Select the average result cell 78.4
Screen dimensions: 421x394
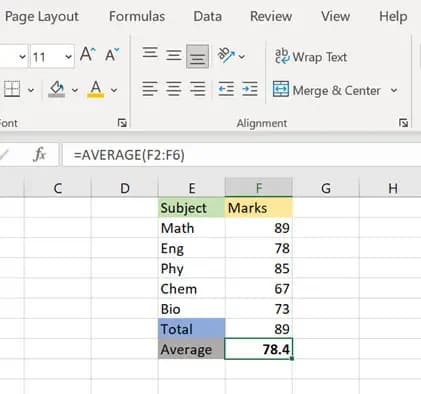(x=259, y=349)
